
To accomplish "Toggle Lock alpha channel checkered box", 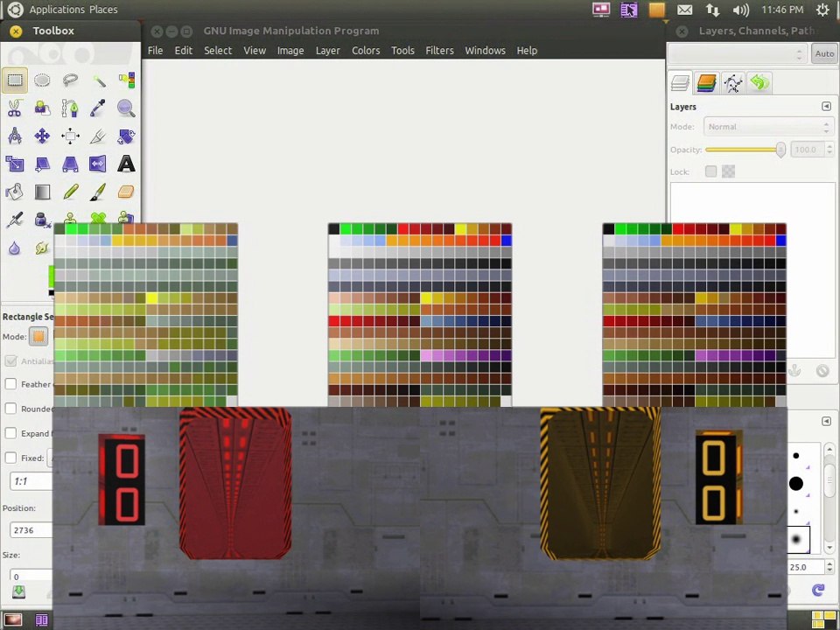I will [729, 171].
